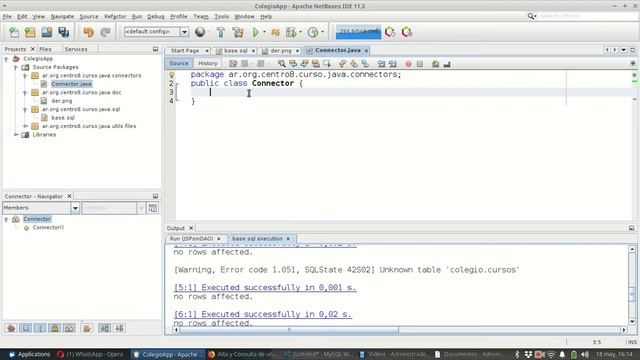Image resolution: width=640 pixels, height=360 pixels.
Task: Toggle Bookmark in the editor toolbar
Action: pyautogui.click(x=365, y=64)
